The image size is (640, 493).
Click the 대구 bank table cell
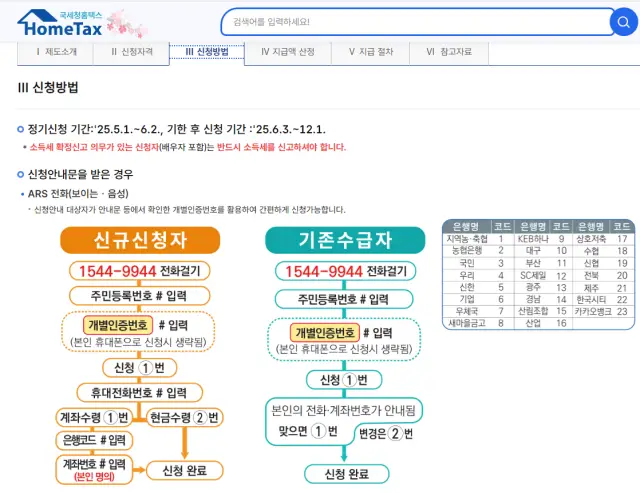click(x=533, y=251)
